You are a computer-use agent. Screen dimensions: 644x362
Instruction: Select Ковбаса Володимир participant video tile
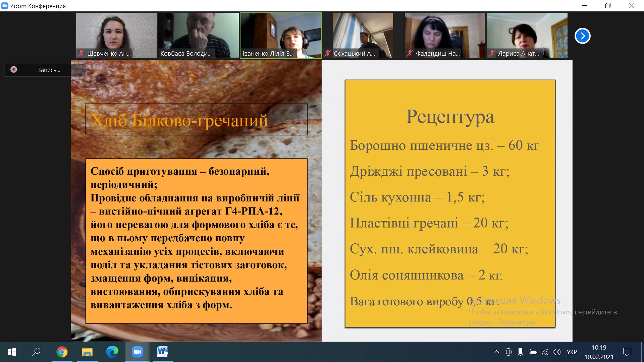tap(198, 36)
